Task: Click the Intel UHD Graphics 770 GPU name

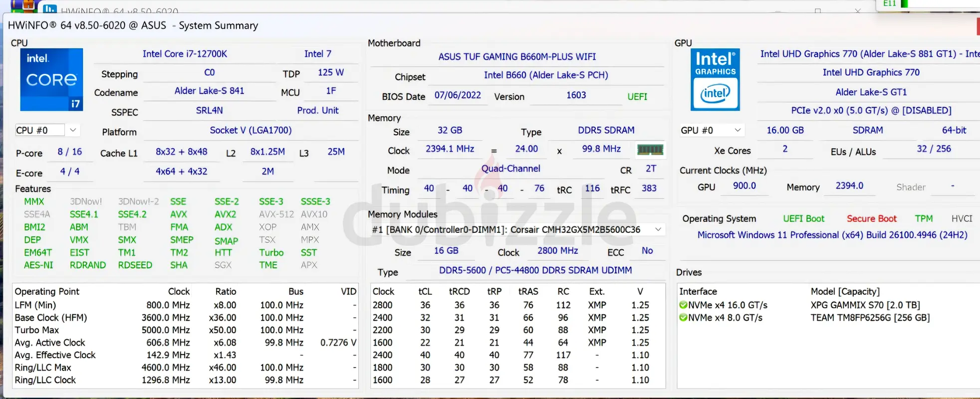Action: click(871, 72)
